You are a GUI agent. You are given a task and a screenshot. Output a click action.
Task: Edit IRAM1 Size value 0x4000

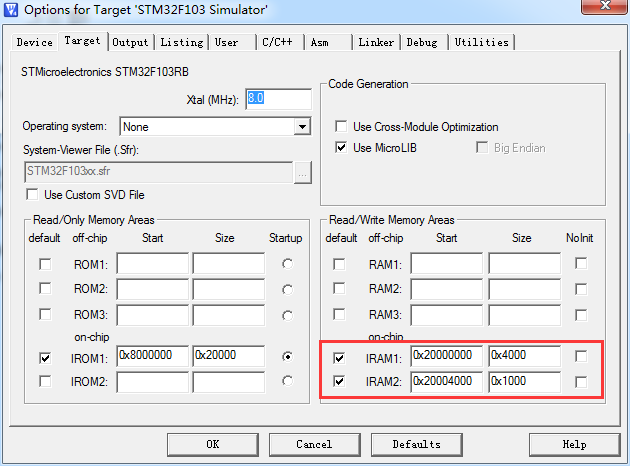[x=525, y=356]
